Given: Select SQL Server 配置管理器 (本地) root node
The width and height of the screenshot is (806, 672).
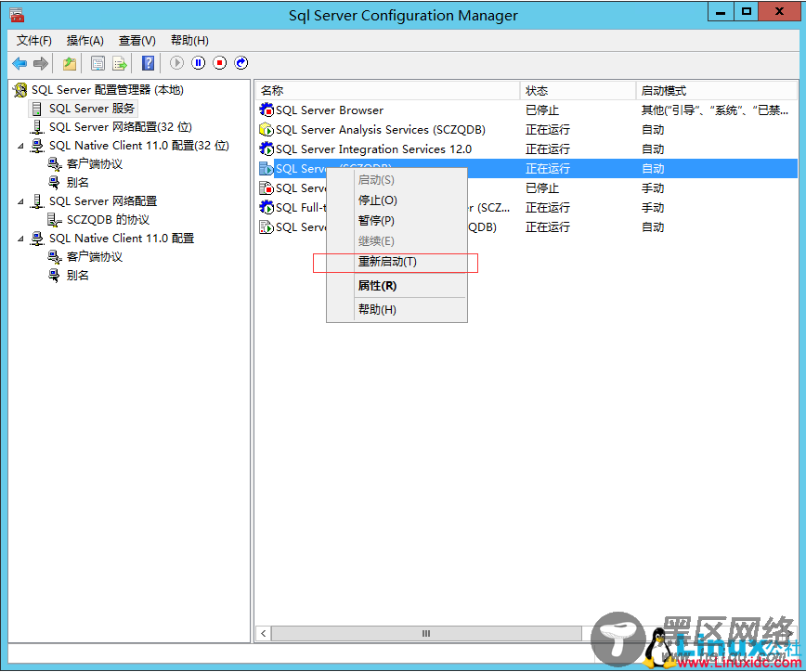Looking at the screenshot, I should click(108, 90).
